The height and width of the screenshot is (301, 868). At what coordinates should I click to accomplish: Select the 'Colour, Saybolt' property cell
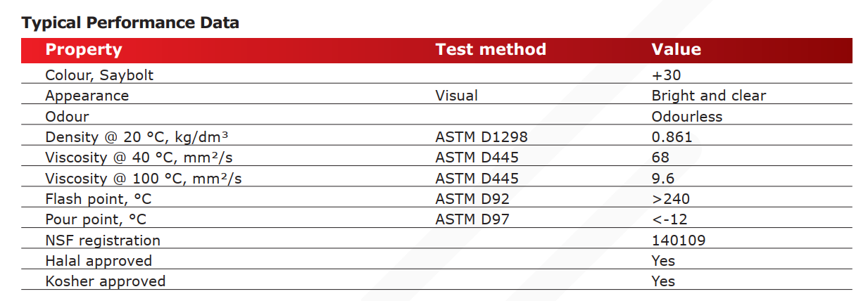99,75
